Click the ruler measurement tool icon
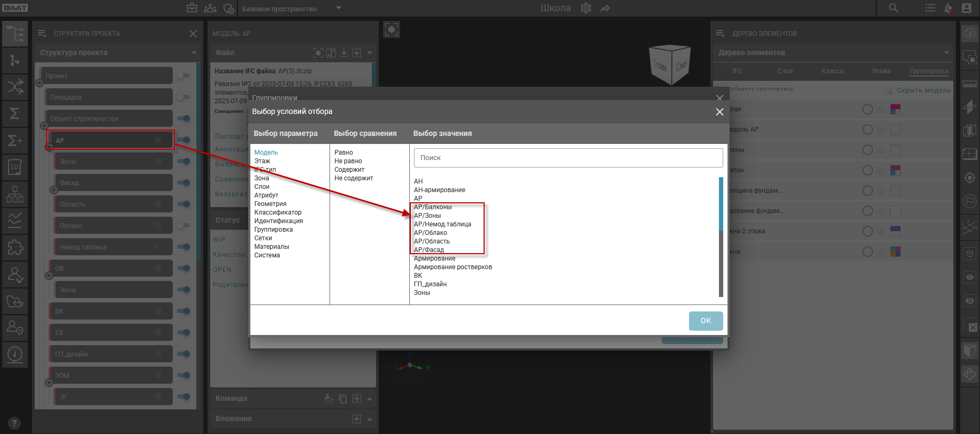The height and width of the screenshot is (434, 980). (x=969, y=83)
